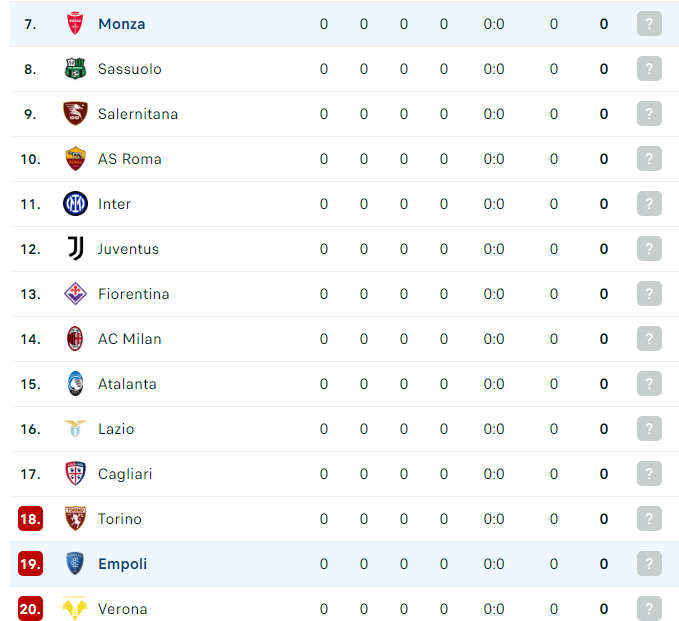Viewport: 679px width, 621px height.
Task: Click the Fiorentina diamond crest
Action: (x=75, y=294)
